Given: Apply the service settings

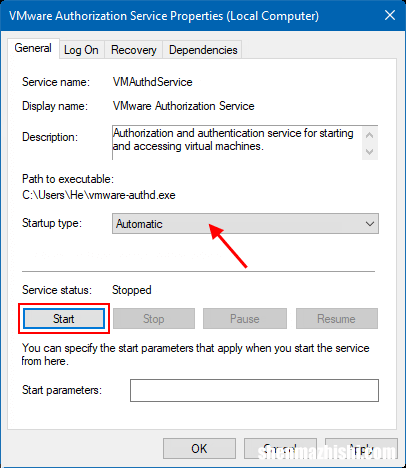Looking at the screenshot, I should click(x=361, y=449).
